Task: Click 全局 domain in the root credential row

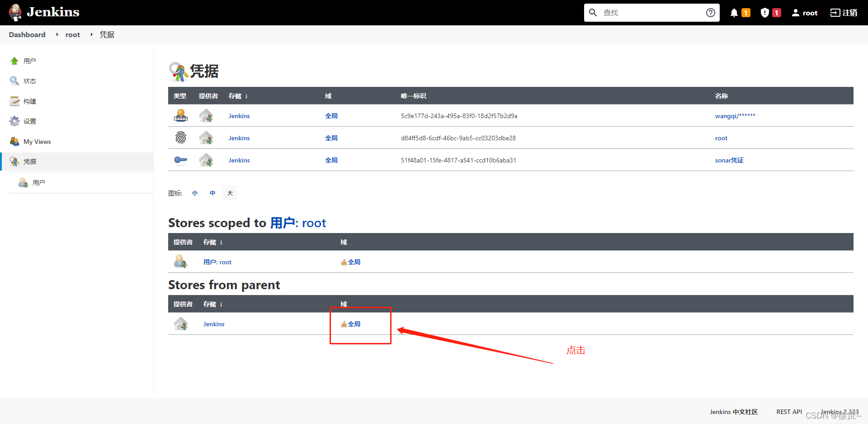Action: coord(331,138)
